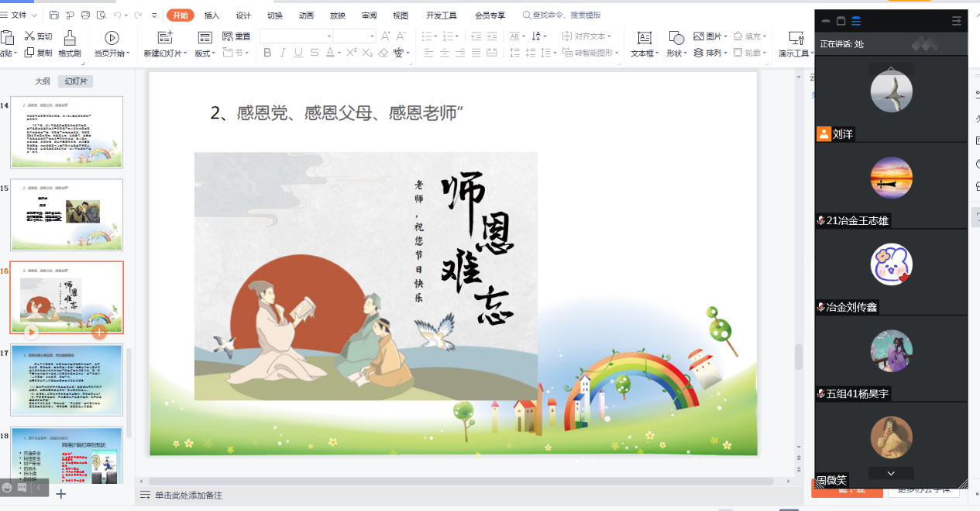Toggle Italic formatting

click(283, 53)
